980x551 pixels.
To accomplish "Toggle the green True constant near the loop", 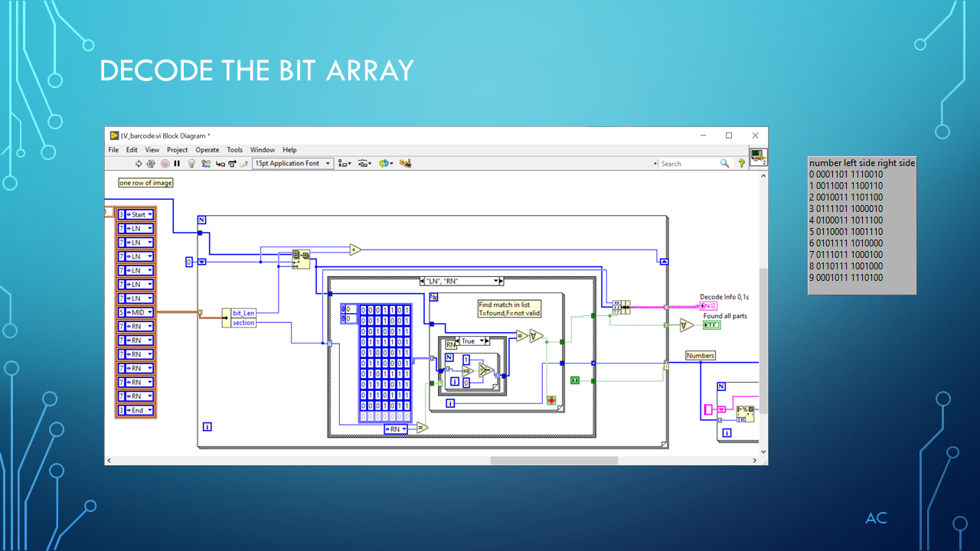I will pyautogui.click(x=575, y=380).
